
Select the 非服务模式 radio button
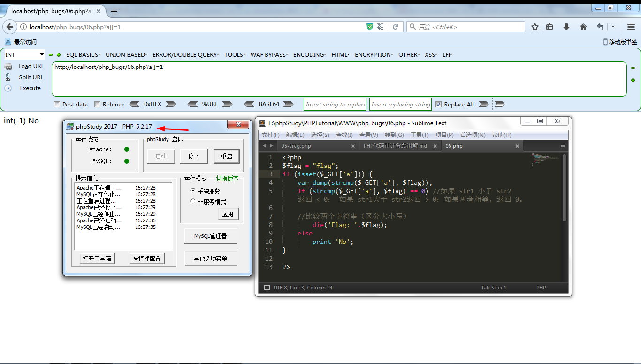point(192,201)
